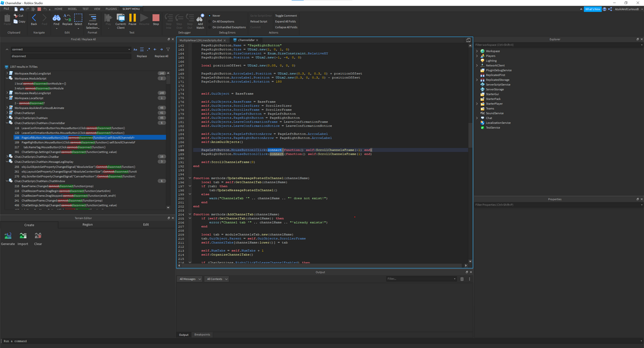Stop the running test
The width and height of the screenshot is (644, 348).
coord(156,18)
